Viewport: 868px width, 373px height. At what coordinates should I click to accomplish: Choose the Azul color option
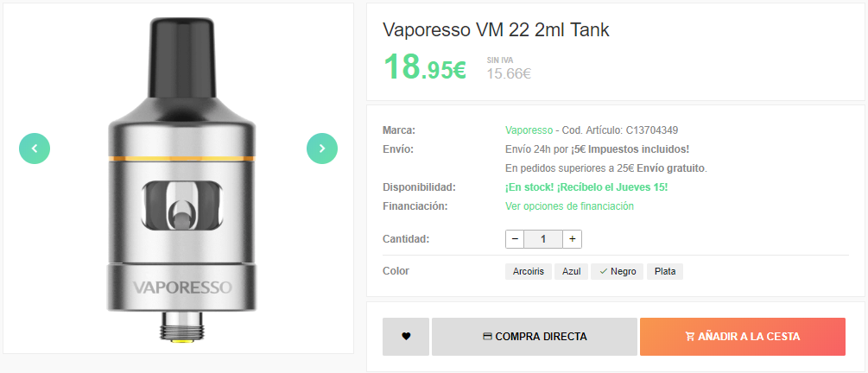(x=571, y=272)
